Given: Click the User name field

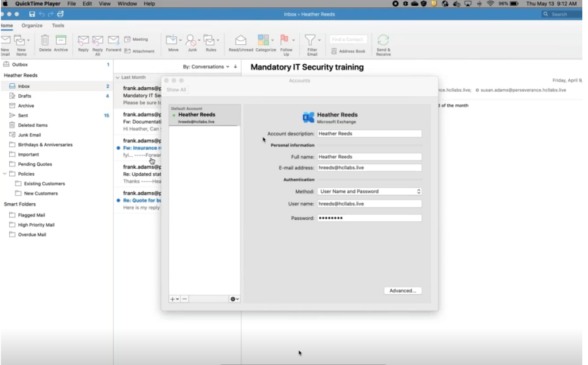Looking at the screenshot, I should point(369,204).
